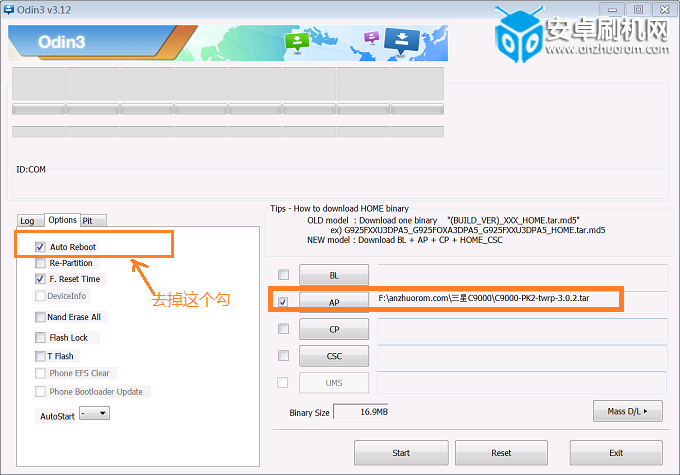Click the BL file button

point(334,275)
